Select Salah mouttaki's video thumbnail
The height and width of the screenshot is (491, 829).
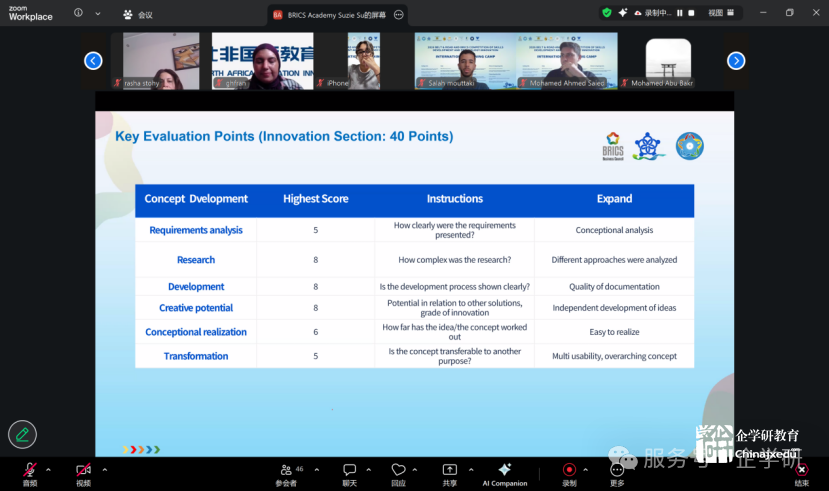(465, 61)
